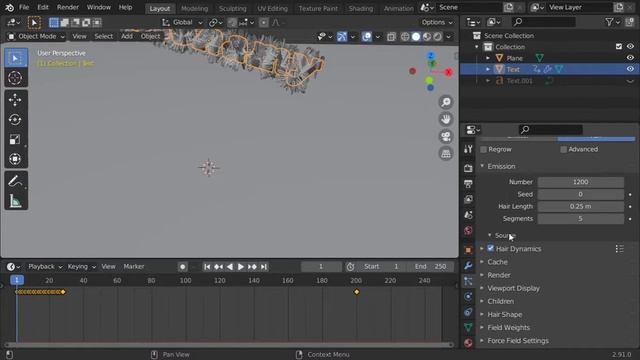Enable the Regrow checkbox

pyautogui.click(x=484, y=149)
